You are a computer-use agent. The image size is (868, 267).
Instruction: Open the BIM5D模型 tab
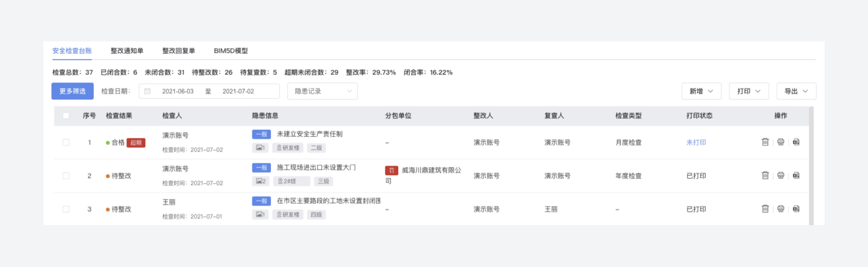pos(231,50)
